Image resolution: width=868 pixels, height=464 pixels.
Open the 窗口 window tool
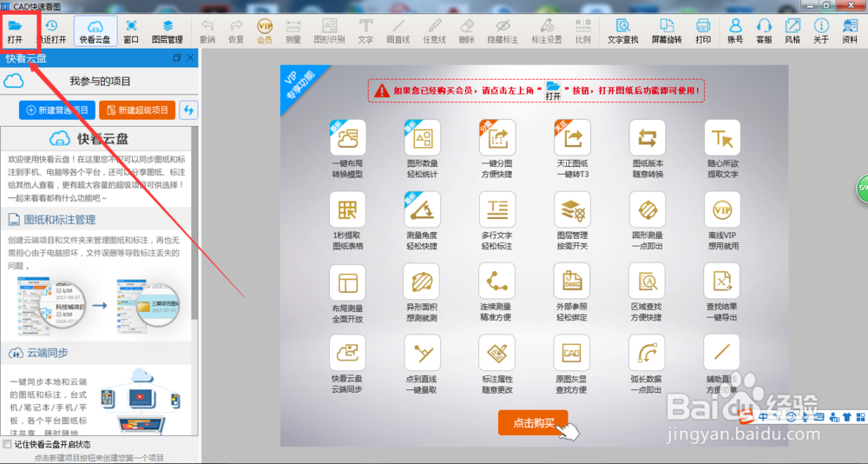tap(131, 31)
